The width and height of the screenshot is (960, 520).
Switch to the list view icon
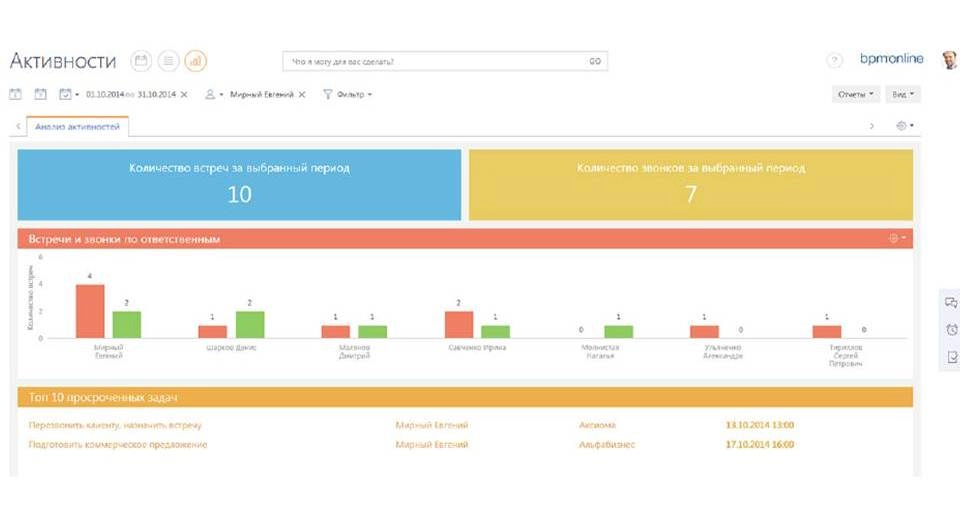pyautogui.click(x=168, y=62)
